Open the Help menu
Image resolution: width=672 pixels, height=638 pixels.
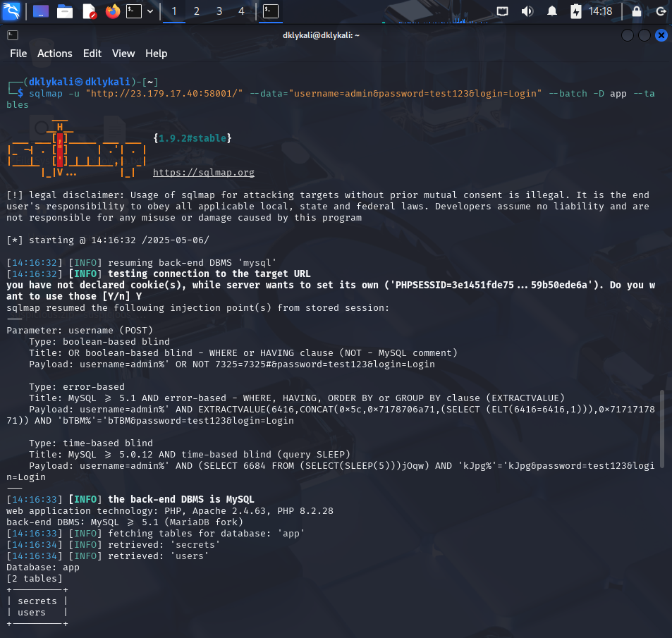click(x=156, y=54)
